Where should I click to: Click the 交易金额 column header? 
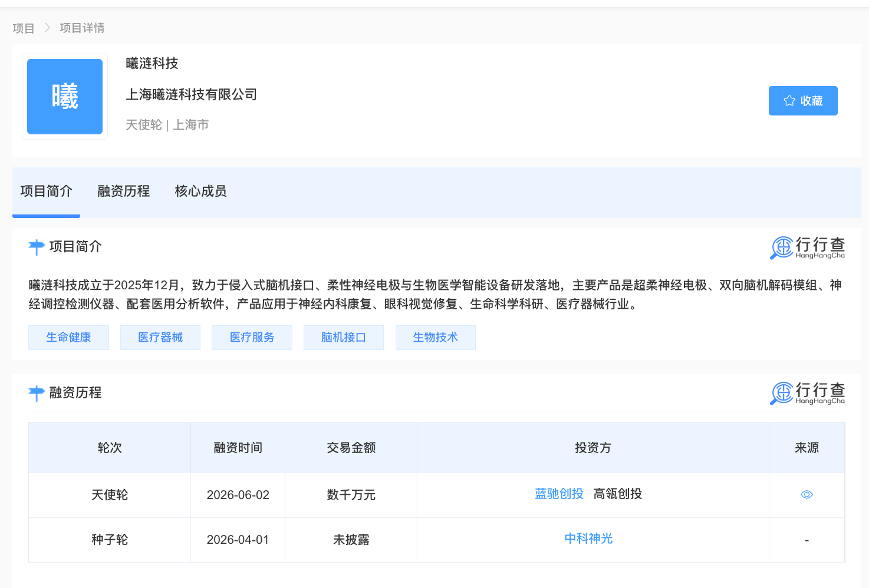click(351, 448)
